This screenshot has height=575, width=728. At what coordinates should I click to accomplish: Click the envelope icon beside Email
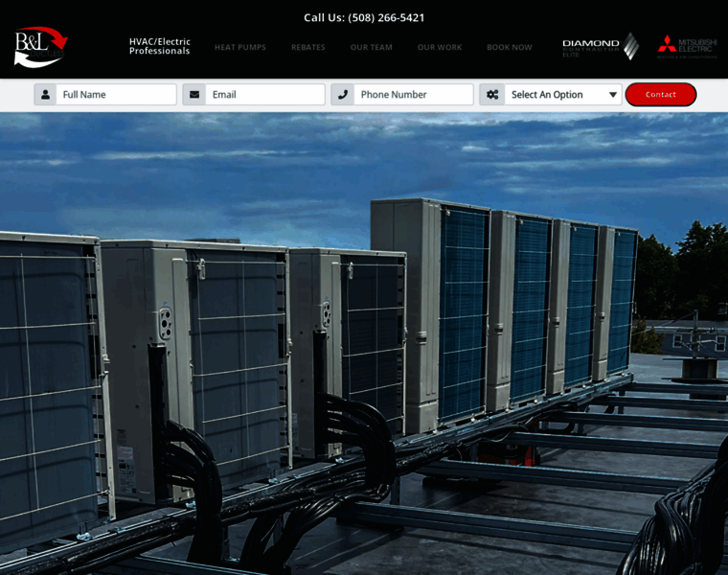(194, 95)
